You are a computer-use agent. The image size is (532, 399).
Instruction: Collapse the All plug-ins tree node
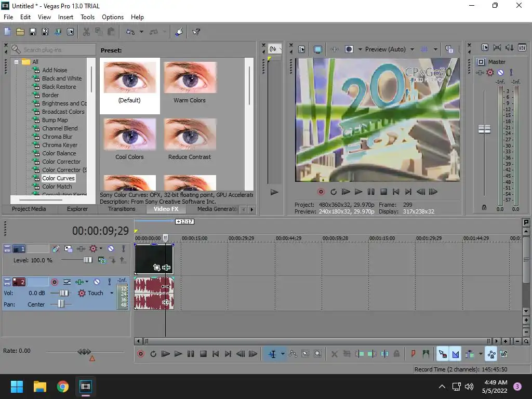point(16,62)
